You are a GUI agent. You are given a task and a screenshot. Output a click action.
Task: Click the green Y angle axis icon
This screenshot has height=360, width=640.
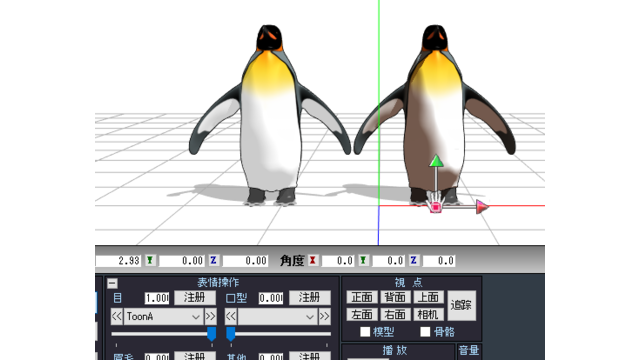363,260
